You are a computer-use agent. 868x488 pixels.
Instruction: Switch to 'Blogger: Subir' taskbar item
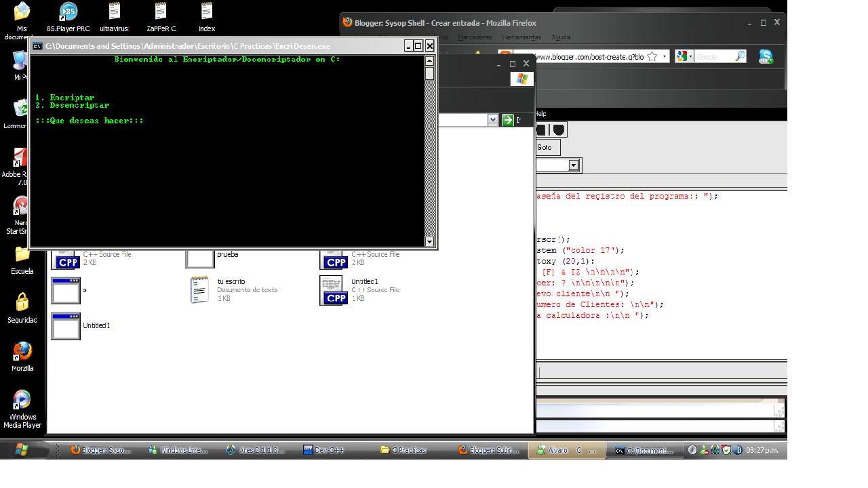(490, 450)
